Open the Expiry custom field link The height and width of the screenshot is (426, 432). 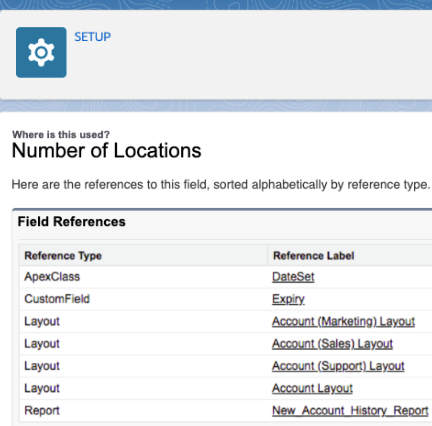coord(288,299)
